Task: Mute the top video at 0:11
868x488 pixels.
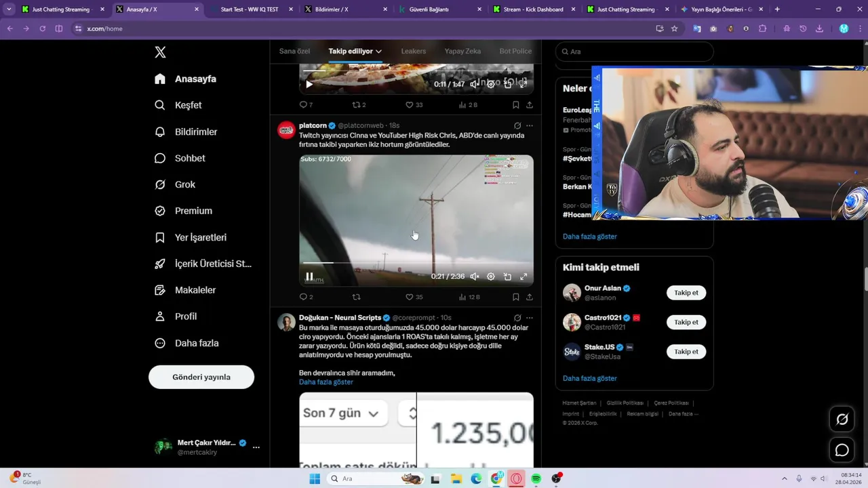Action: pyautogui.click(x=474, y=84)
